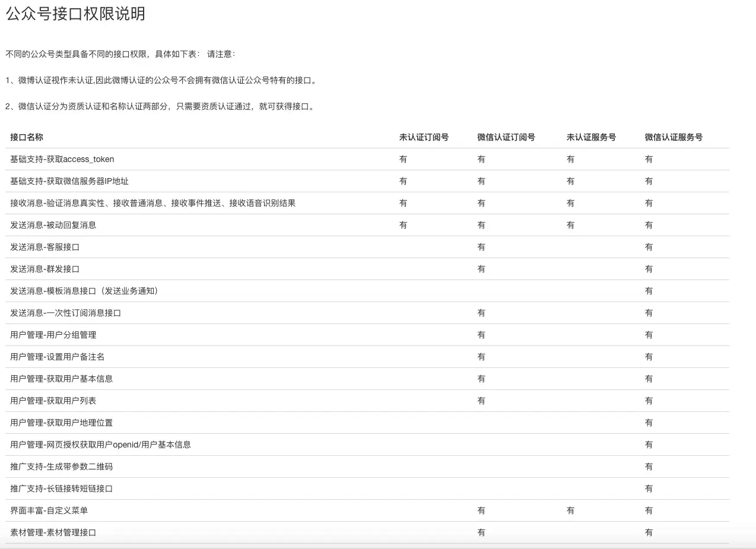
Task: Click the 微信认证服务号 column header
Action: point(674,137)
